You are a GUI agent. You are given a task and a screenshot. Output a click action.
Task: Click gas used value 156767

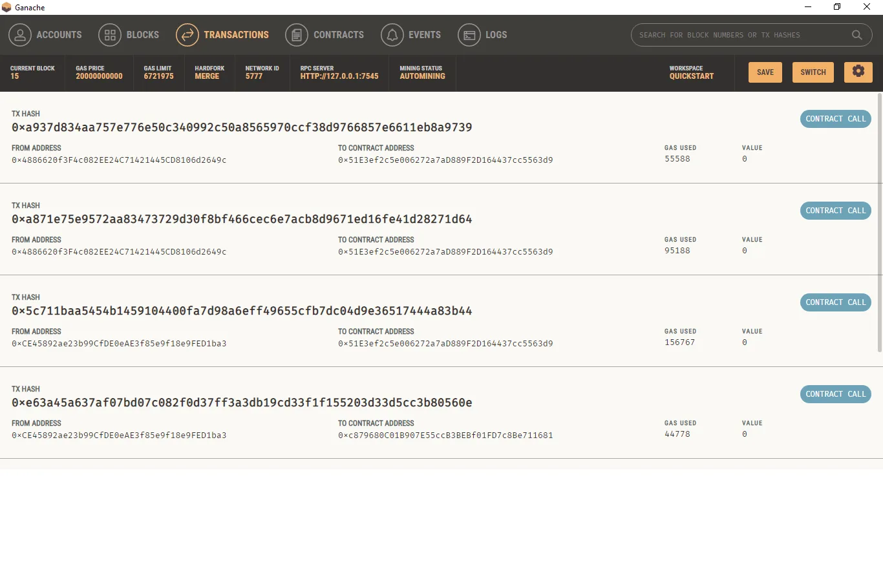point(680,342)
